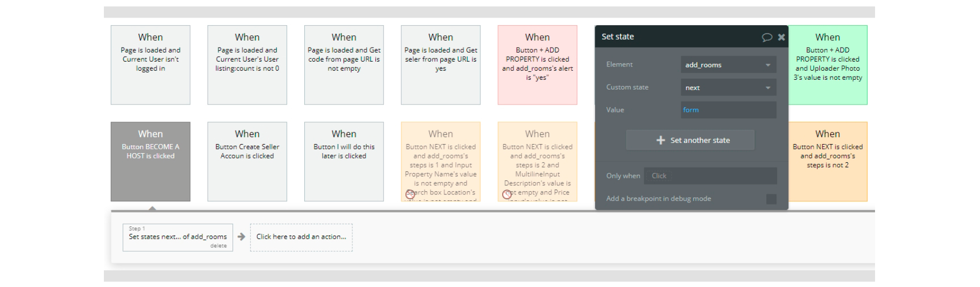
Task: Select event Get code from page URL
Action: tap(344, 65)
